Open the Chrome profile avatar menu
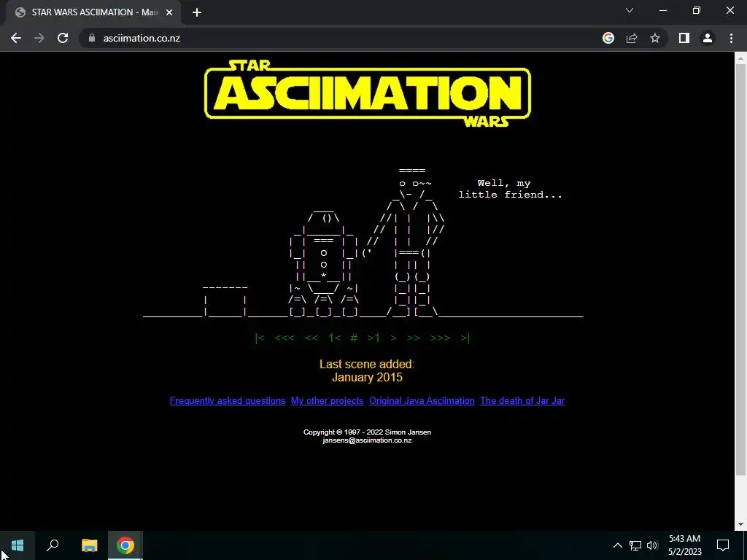 pos(708,38)
